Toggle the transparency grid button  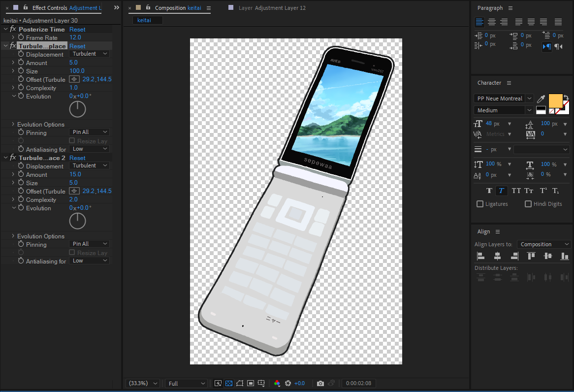click(x=228, y=383)
